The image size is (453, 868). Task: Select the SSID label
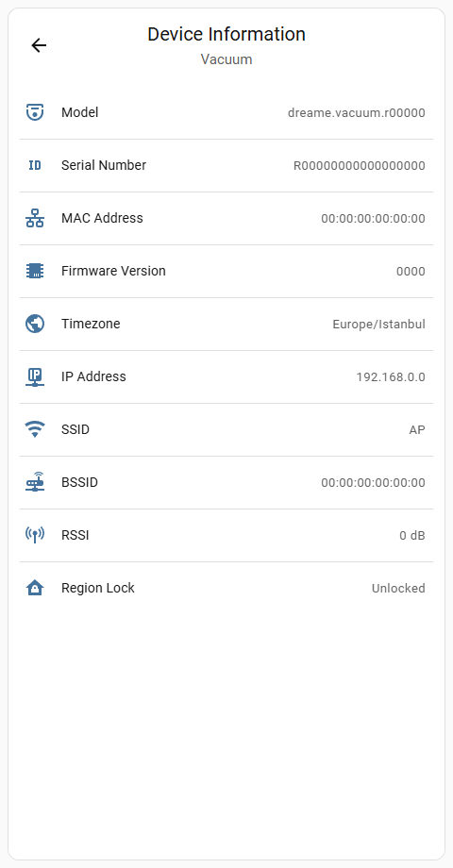(75, 429)
